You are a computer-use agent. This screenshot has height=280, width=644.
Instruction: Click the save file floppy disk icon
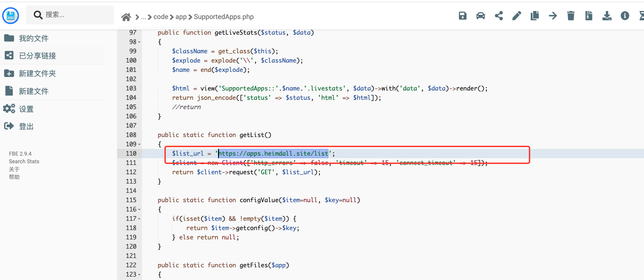pyautogui.click(x=463, y=16)
